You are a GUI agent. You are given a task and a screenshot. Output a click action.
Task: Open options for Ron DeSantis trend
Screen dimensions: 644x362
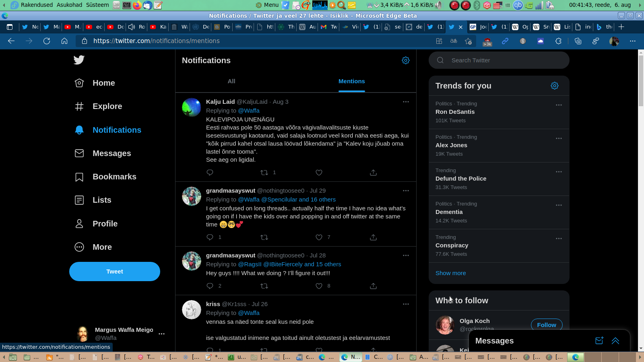tap(559, 105)
